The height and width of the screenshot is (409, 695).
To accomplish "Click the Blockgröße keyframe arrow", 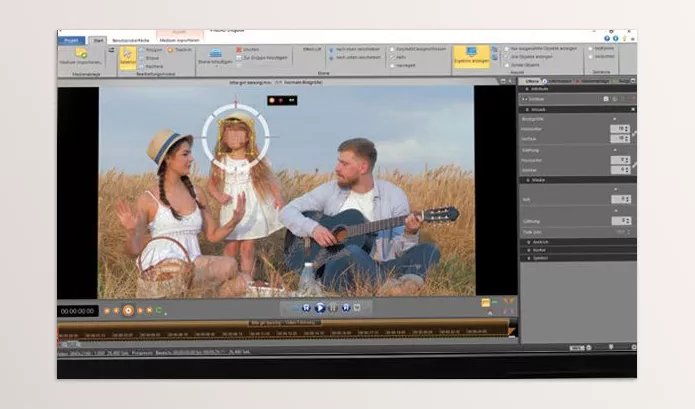I will 614,119.
